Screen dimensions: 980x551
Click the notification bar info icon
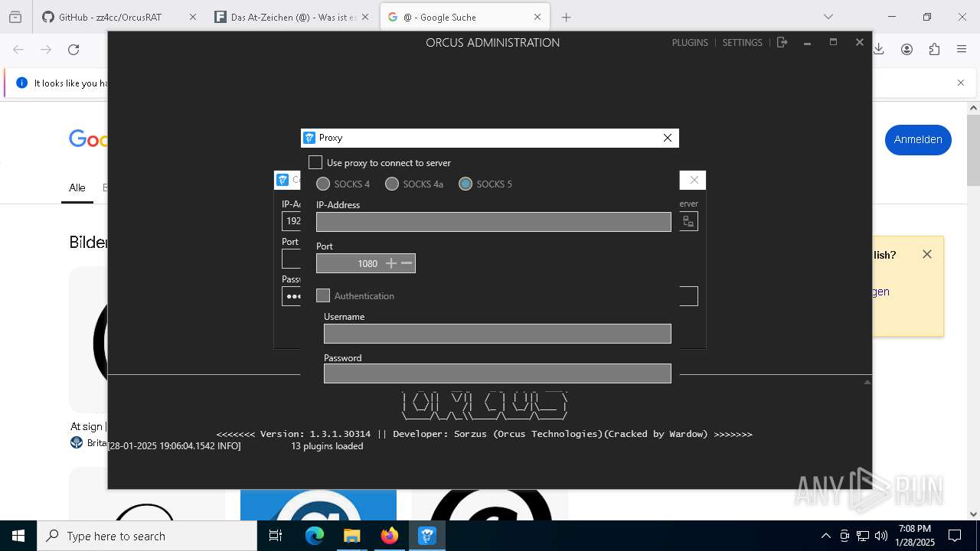click(x=21, y=83)
